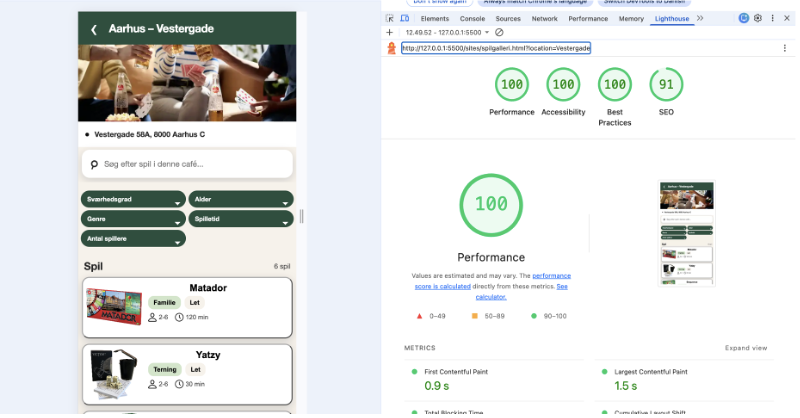Click the address Vestergade 58A, 8000 Aarhus C
Viewport: 800px width, 418px height.
click(149, 135)
